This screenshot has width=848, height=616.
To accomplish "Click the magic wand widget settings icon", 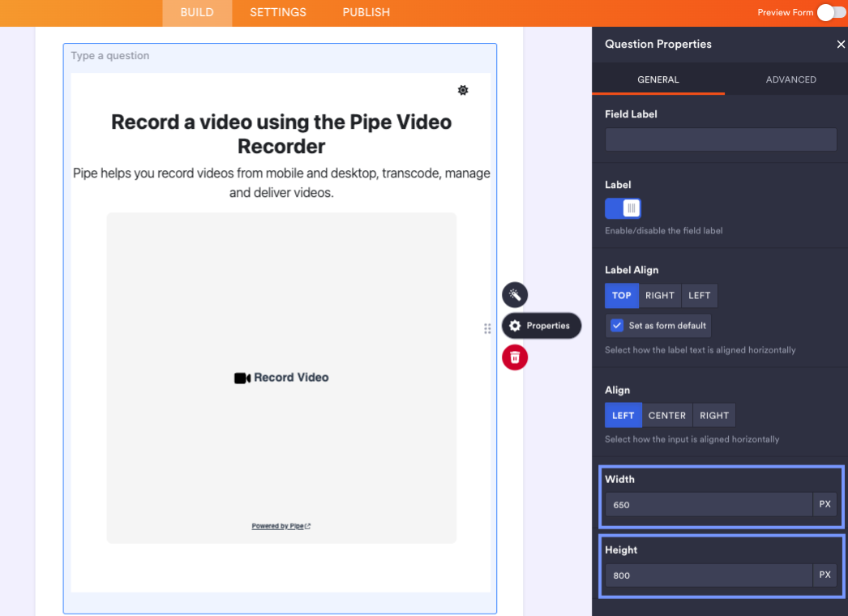I will [x=515, y=295].
